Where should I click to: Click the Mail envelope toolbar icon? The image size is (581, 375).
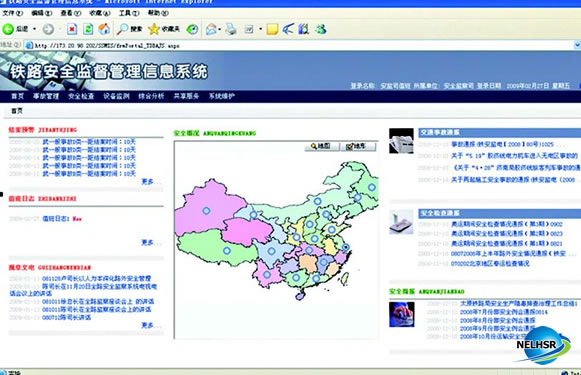click(x=211, y=29)
